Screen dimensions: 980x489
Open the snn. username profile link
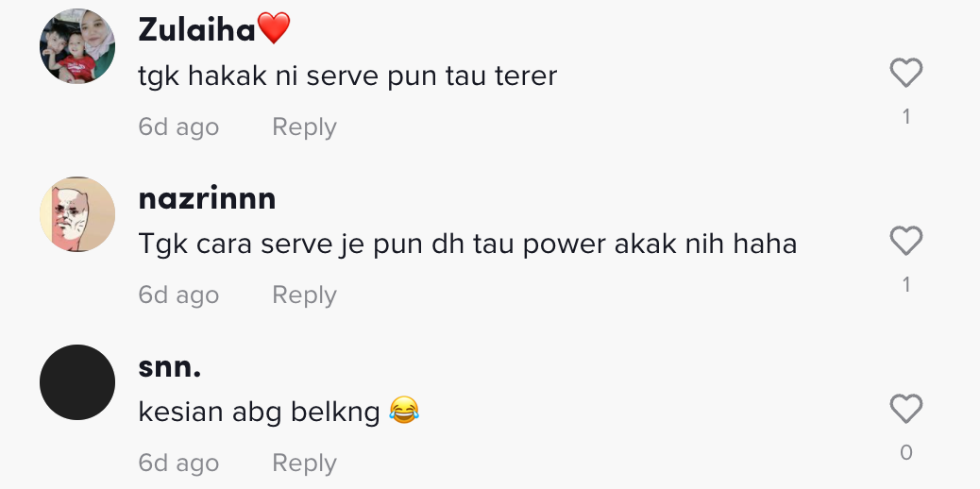(x=169, y=367)
